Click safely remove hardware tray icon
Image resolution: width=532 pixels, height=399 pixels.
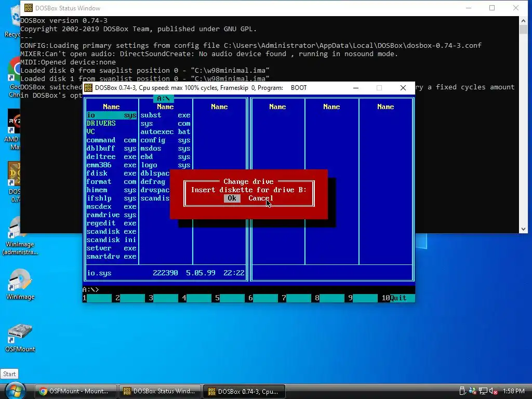point(462,391)
